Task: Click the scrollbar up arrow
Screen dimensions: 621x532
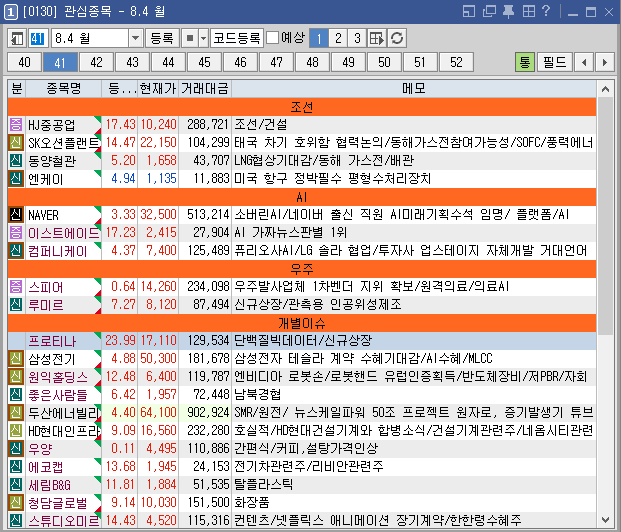Action: [x=605, y=89]
